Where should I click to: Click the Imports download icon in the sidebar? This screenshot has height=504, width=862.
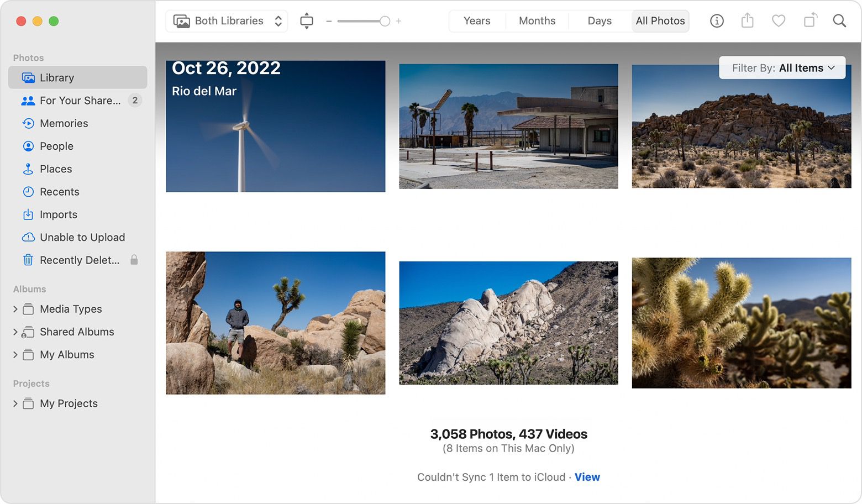29,214
